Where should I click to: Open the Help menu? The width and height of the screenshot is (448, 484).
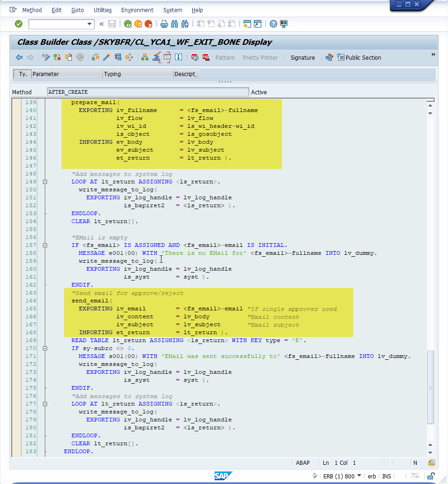(197, 10)
